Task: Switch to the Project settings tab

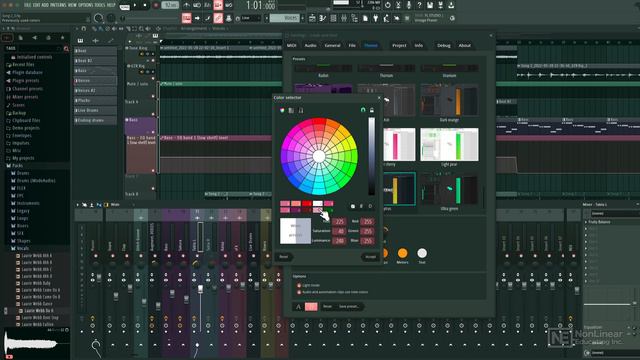Action: 399,46
